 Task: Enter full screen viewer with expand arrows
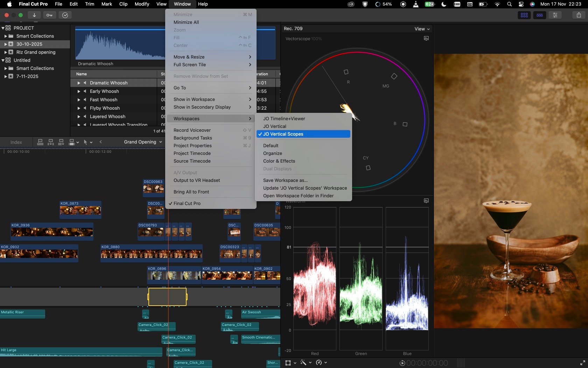pyautogui.click(x=583, y=363)
